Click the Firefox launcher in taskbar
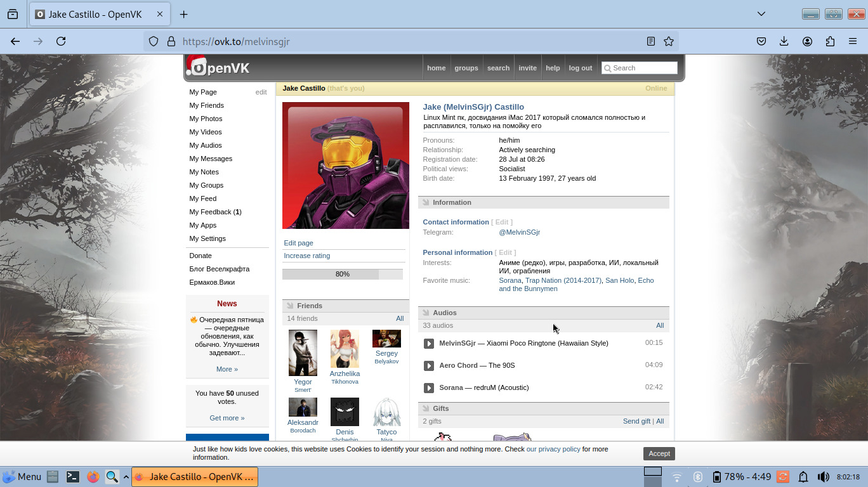 (93, 477)
